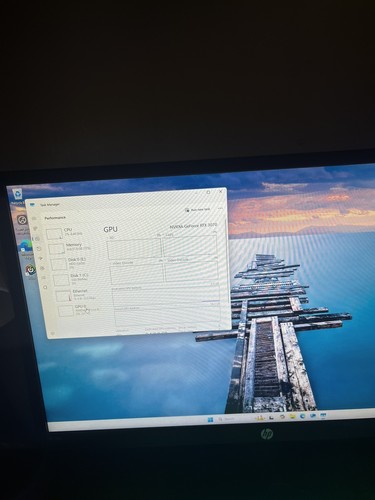Image resolution: width=375 pixels, height=500 pixels.
Task: Open the Copy graph engine dropdown
Action: click(169, 235)
